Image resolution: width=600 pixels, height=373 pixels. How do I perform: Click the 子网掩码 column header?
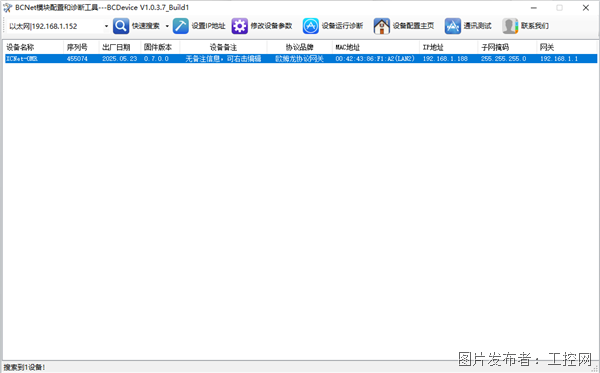coord(507,47)
